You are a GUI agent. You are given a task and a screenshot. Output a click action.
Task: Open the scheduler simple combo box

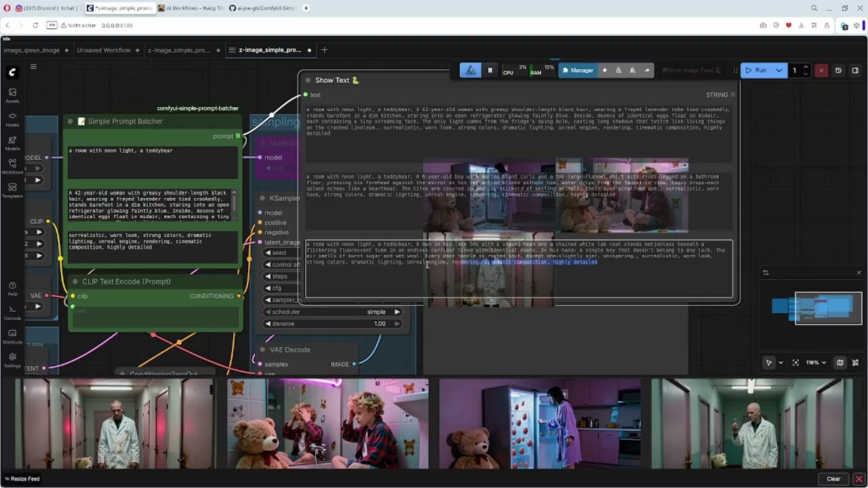click(333, 312)
